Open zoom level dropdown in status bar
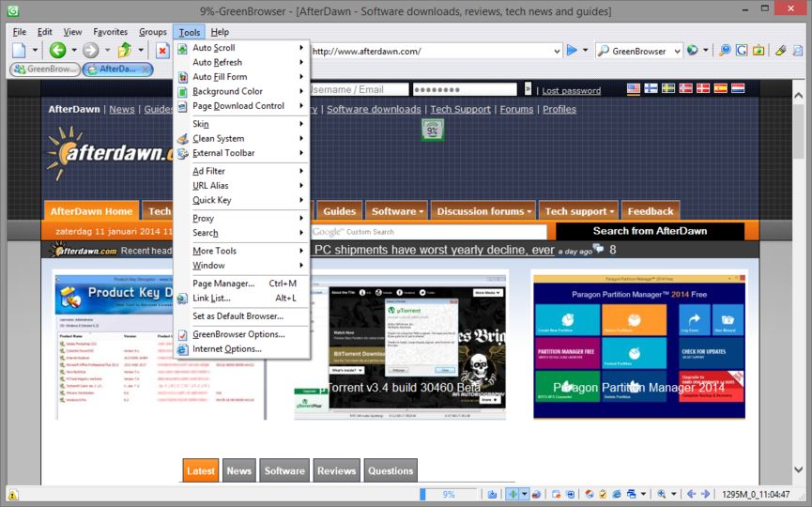812x507 pixels. tap(674, 494)
